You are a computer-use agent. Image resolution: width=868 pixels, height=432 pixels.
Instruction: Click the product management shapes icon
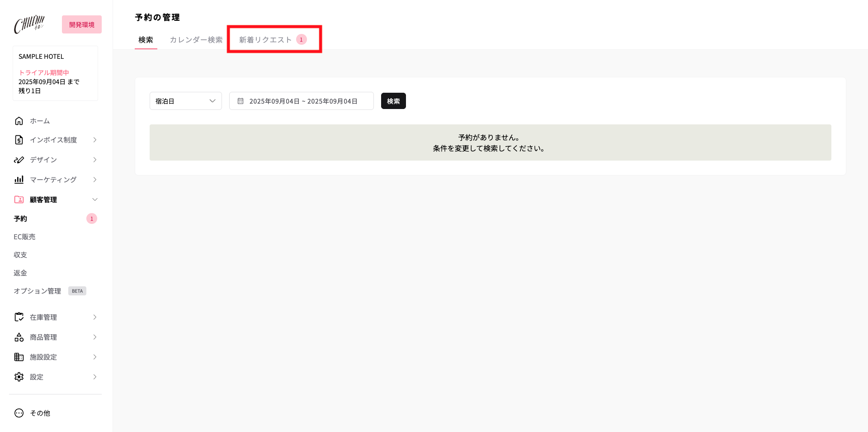(19, 337)
